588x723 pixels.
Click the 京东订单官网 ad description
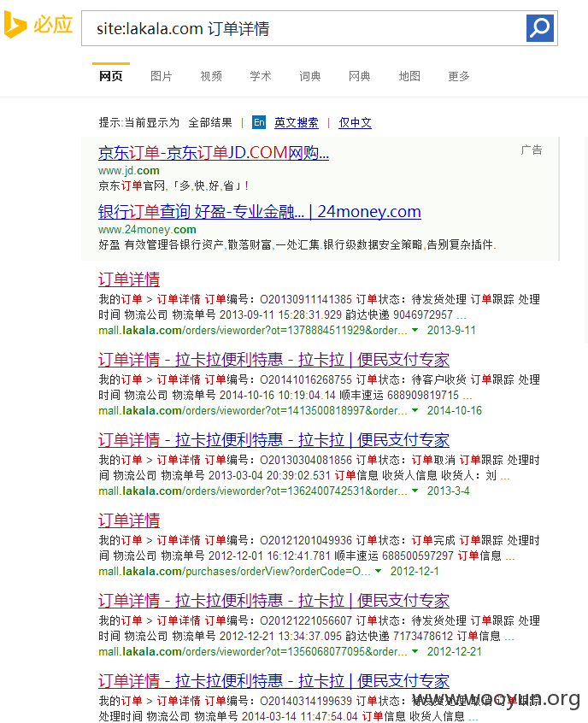[x=173, y=185]
